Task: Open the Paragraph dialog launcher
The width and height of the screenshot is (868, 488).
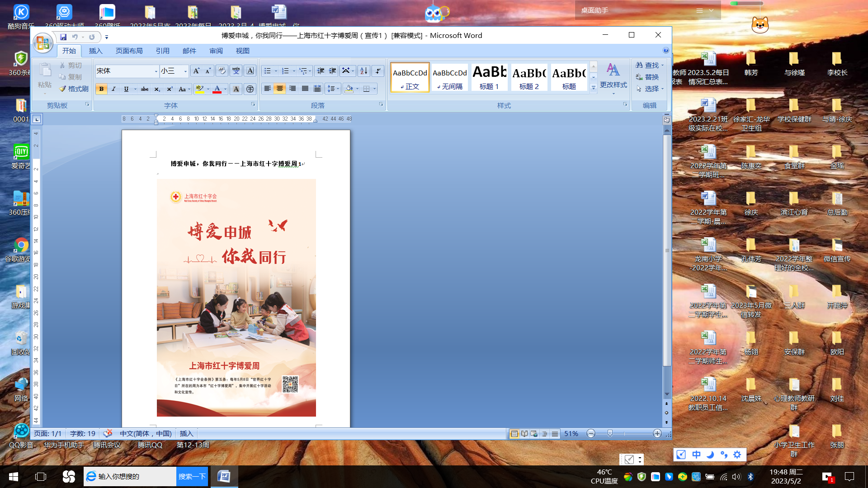Action: 381,104
